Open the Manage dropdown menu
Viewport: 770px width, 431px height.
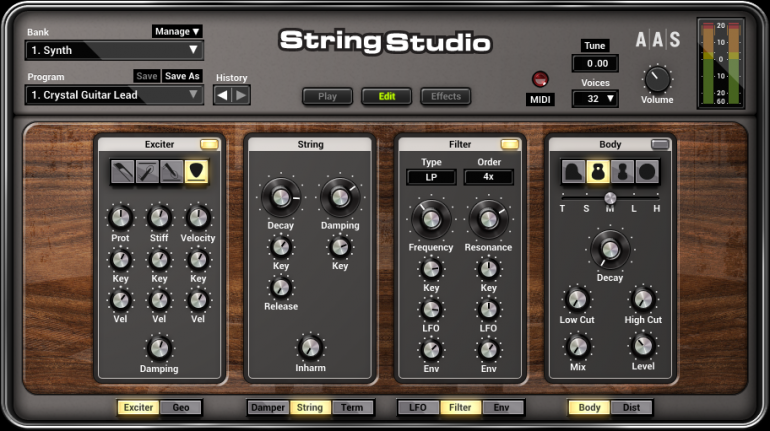[177, 31]
